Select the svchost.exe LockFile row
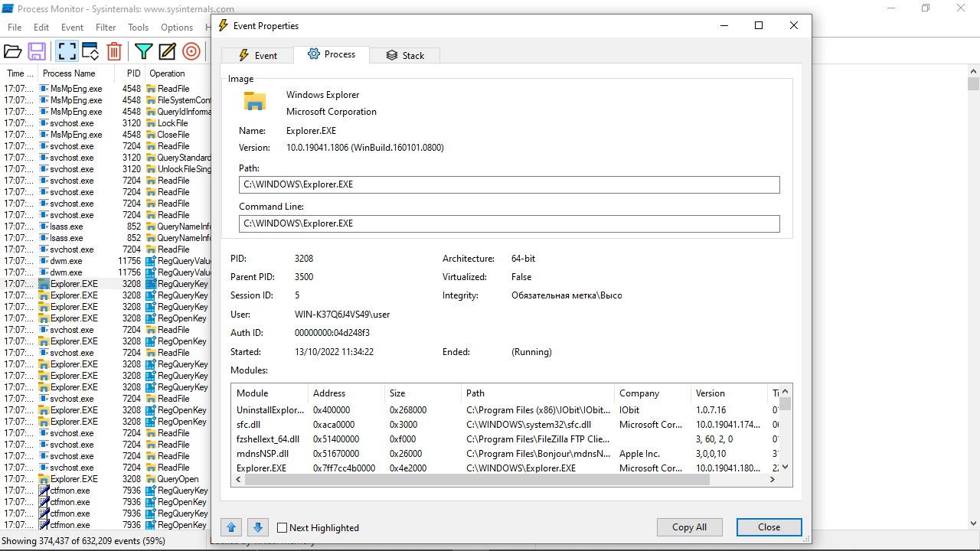The width and height of the screenshot is (980, 551). (106, 123)
